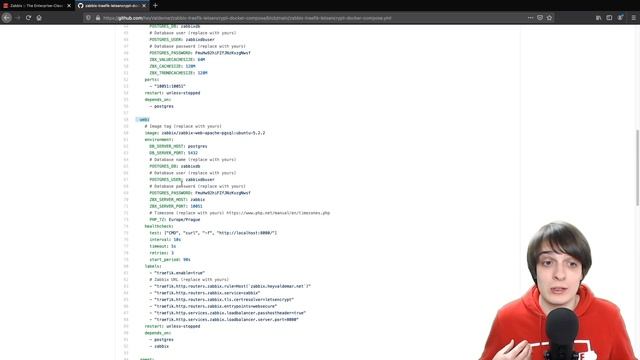The width and height of the screenshot is (640, 360).
Task: Click 'PHP_TZ: Europe/Prague' line
Action: [x=175, y=220]
